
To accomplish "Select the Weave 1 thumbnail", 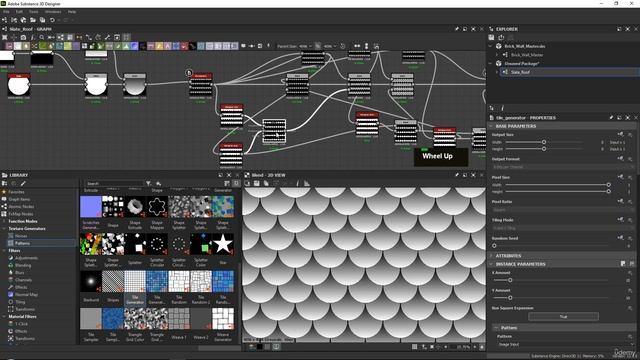I will click(179, 319).
